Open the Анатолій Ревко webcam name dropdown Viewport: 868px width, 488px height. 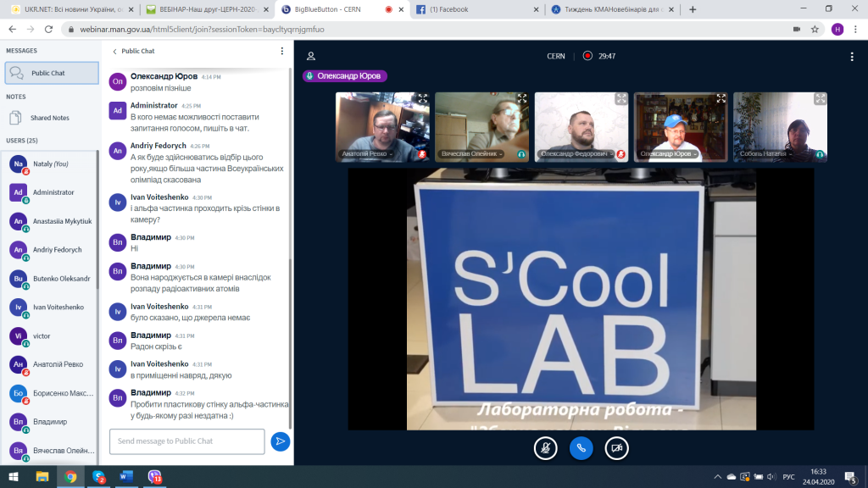pos(367,154)
